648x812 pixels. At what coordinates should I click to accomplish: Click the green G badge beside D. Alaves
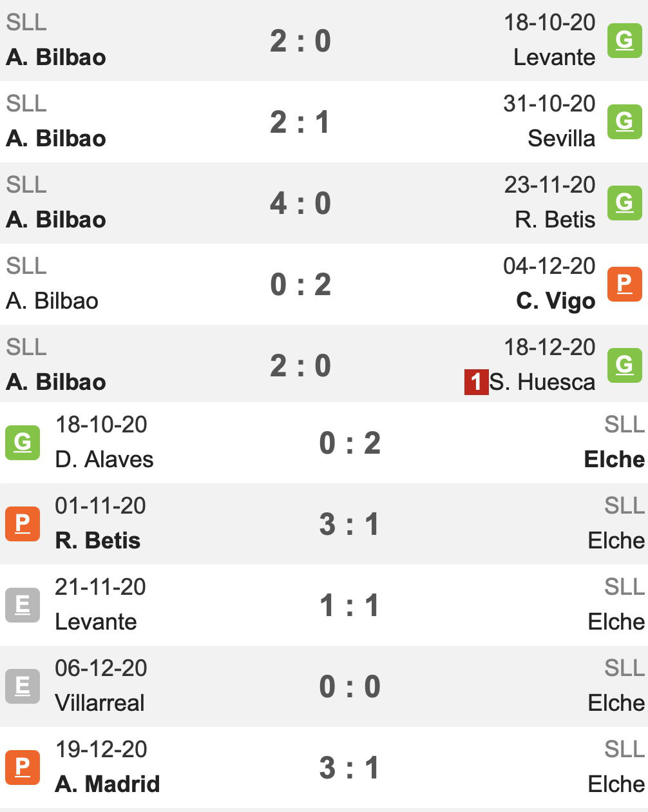(23, 443)
